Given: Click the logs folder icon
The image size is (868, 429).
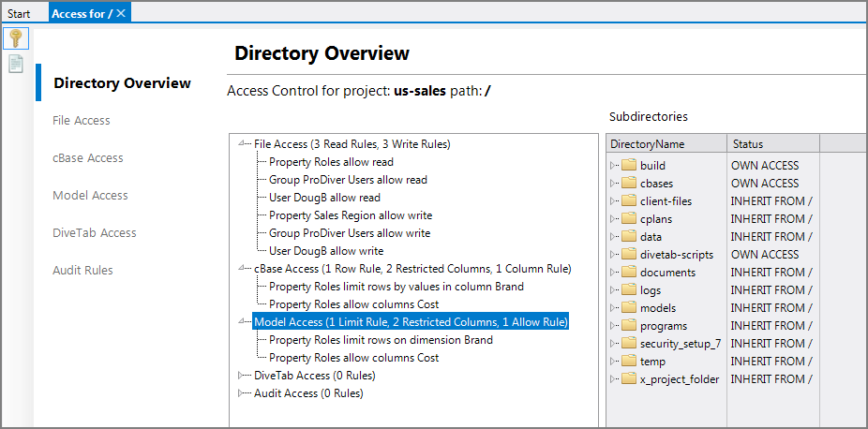Looking at the screenshot, I should click(628, 289).
